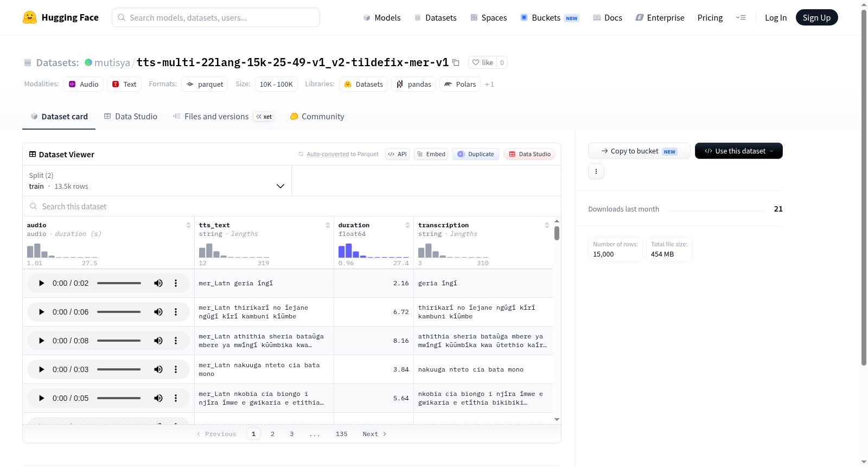The width and height of the screenshot is (868, 467).
Task: Sort by the transcription column
Action: 547,225
